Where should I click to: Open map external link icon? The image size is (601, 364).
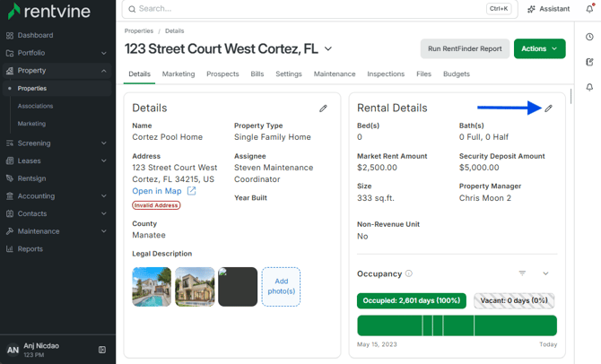point(191,191)
